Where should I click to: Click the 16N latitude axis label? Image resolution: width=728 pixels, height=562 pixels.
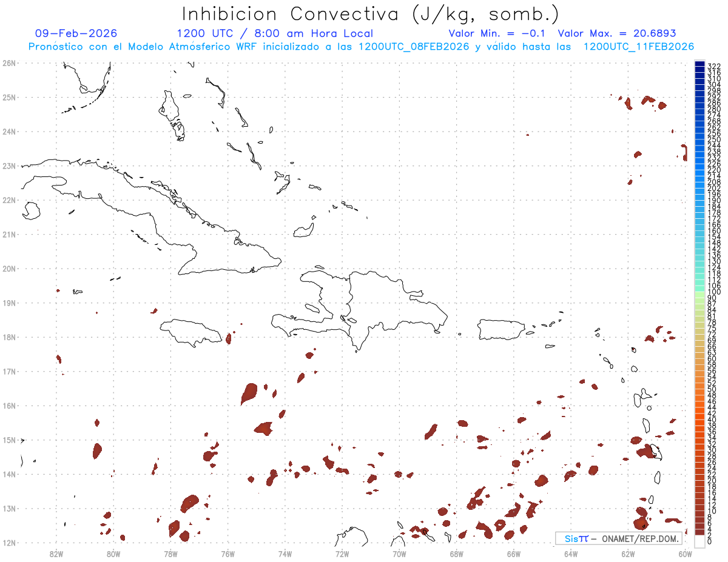pos(8,406)
